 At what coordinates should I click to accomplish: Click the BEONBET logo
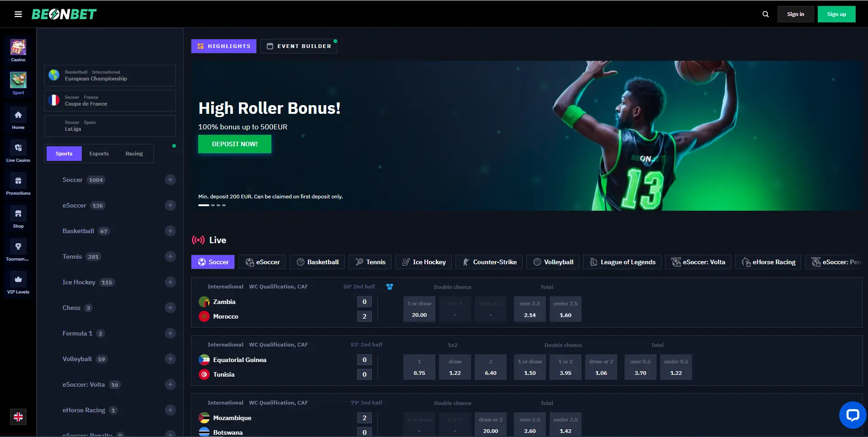(64, 14)
